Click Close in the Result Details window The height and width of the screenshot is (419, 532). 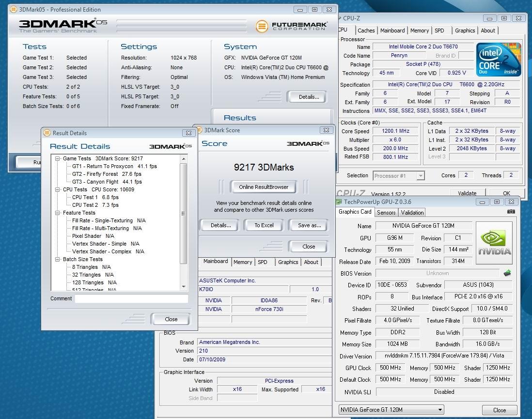[x=171, y=319]
